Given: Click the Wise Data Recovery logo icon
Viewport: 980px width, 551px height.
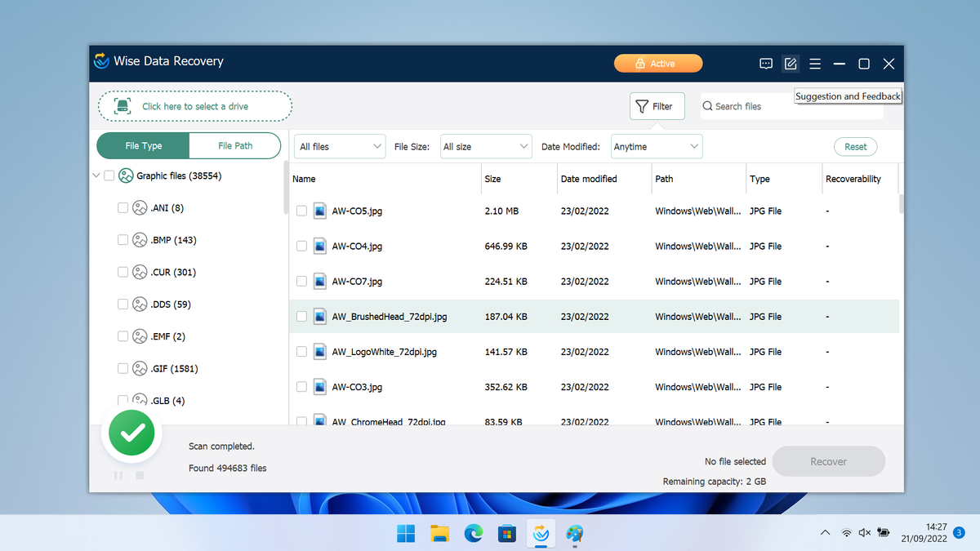Looking at the screenshot, I should pyautogui.click(x=100, y=60).
